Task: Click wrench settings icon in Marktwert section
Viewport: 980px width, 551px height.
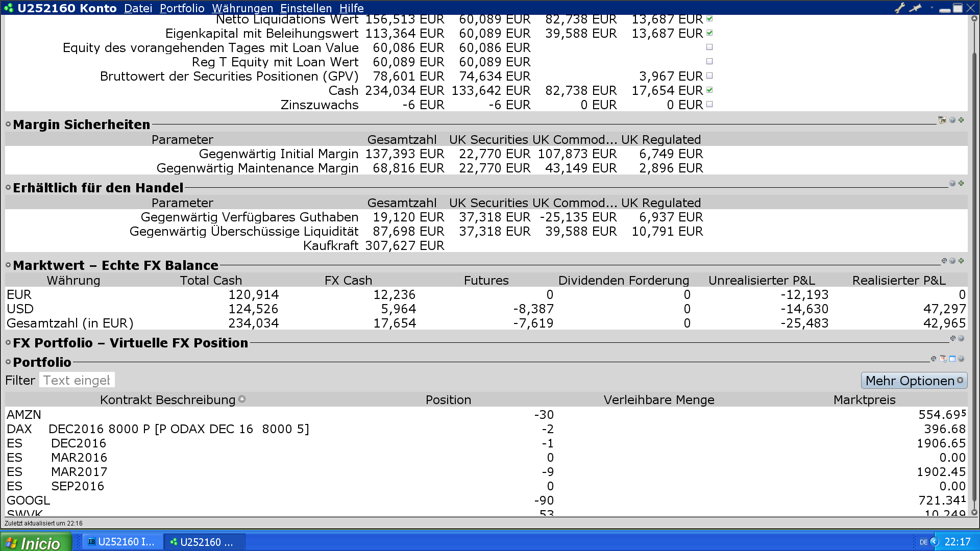Action: point(944,261)
